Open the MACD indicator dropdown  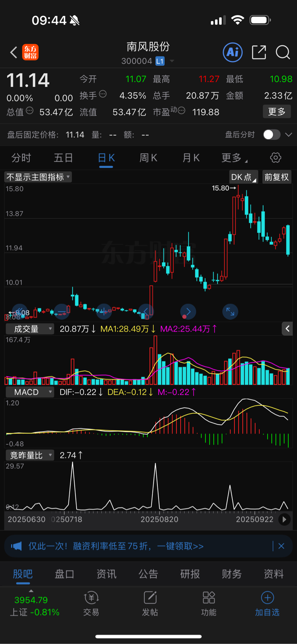[x=30, y=392]
